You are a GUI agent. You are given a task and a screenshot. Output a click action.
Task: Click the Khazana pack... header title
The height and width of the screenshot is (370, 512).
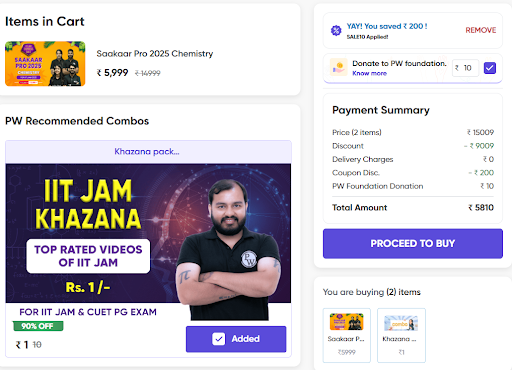pos(147,152)
